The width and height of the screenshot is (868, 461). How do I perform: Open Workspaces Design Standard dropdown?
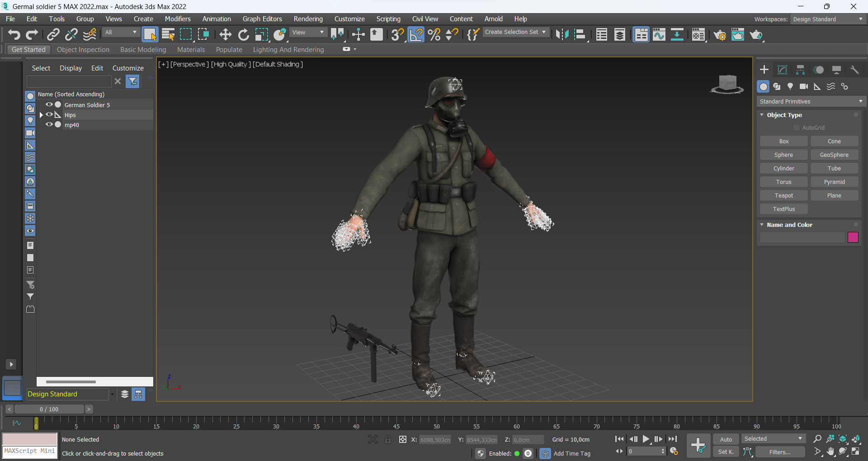pyautogui.click(x=828, y=19)
